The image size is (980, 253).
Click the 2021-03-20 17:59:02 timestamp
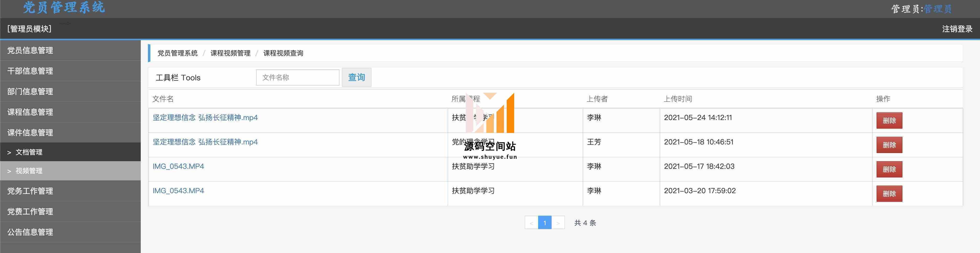coord(700,191)
